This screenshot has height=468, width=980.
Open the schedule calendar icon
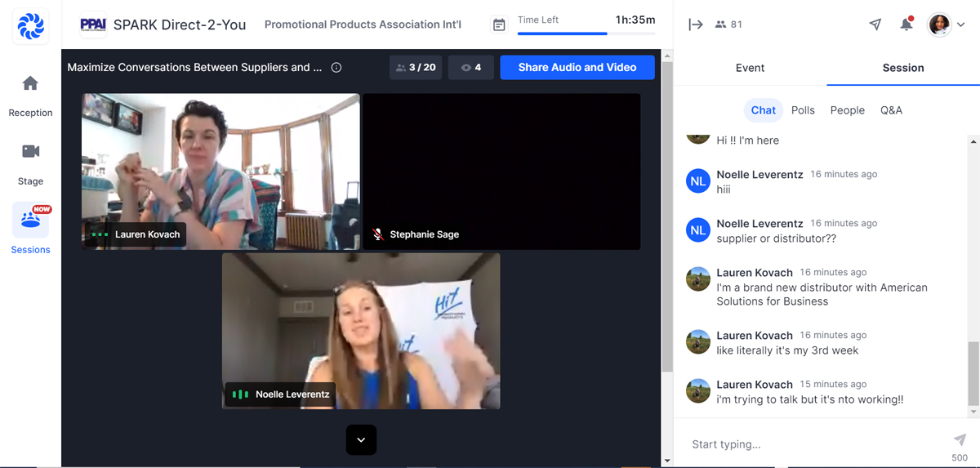[x=499, y=25]
